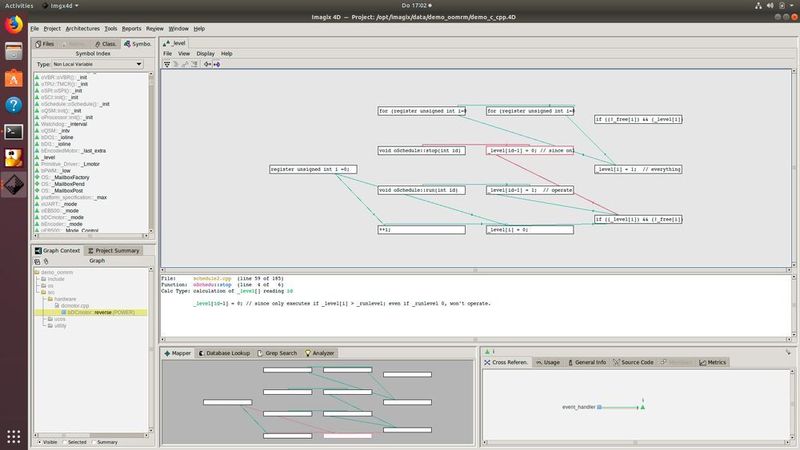Click graph node 'register unsigned int i =0;'
The height and width of the screenshot is (450, 800).
[x=313, y=169]
